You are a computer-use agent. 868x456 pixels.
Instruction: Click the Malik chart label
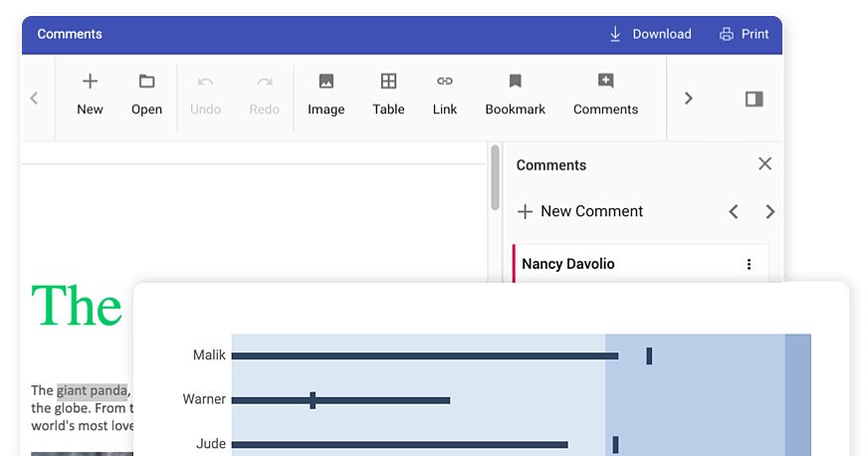pyautogui.click(x=209, y=355)
